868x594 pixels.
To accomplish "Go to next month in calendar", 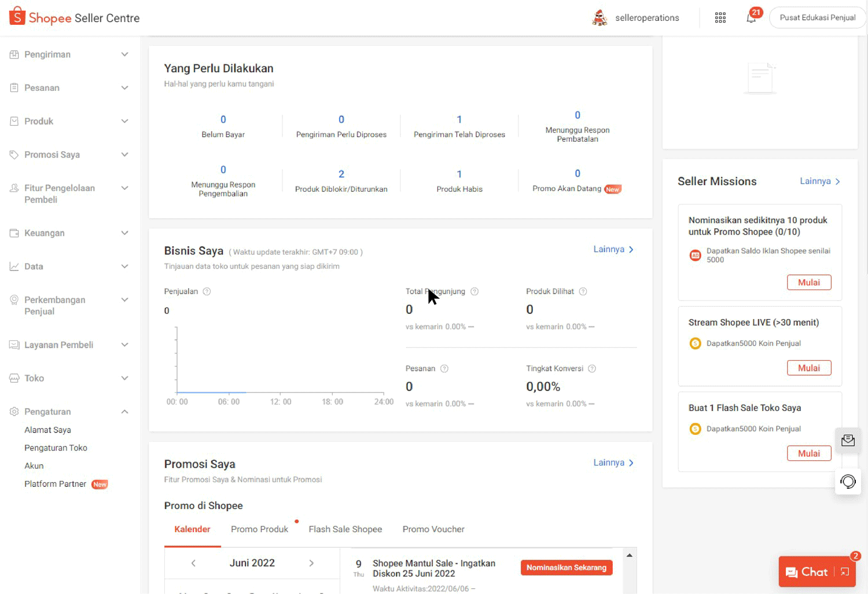I will (x=311, y=563).
